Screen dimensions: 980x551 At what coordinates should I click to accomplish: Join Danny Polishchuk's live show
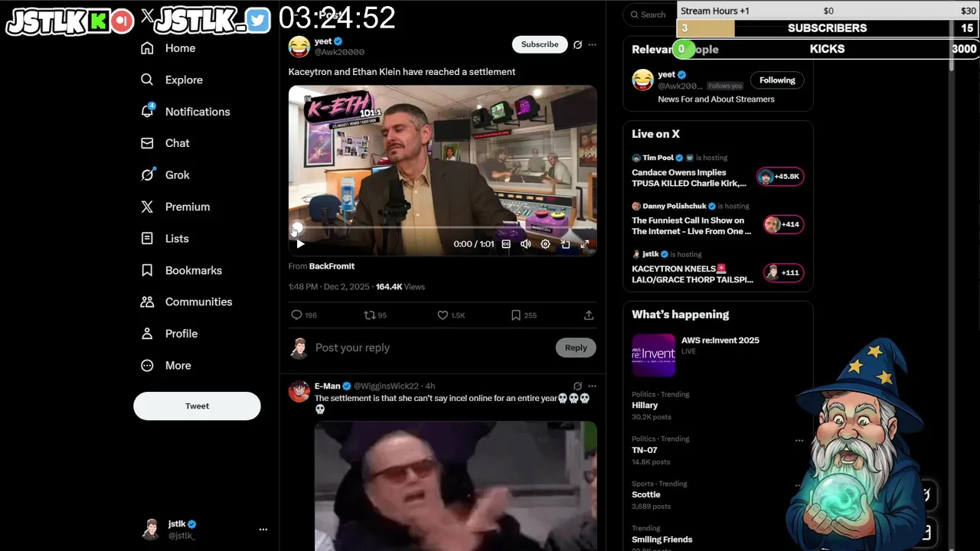coord(691,226)
